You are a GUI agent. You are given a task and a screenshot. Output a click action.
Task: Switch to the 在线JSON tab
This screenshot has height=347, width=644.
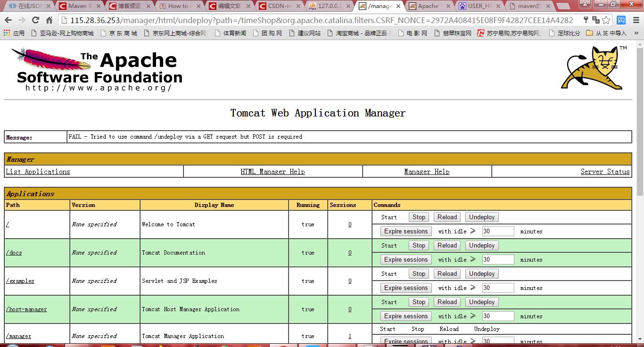(x=29, y=6)
